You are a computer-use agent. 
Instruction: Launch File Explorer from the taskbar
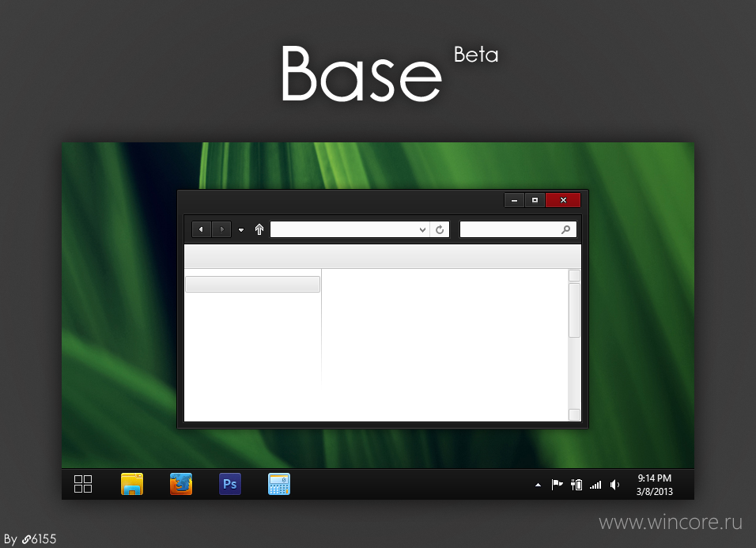(132, 484)
